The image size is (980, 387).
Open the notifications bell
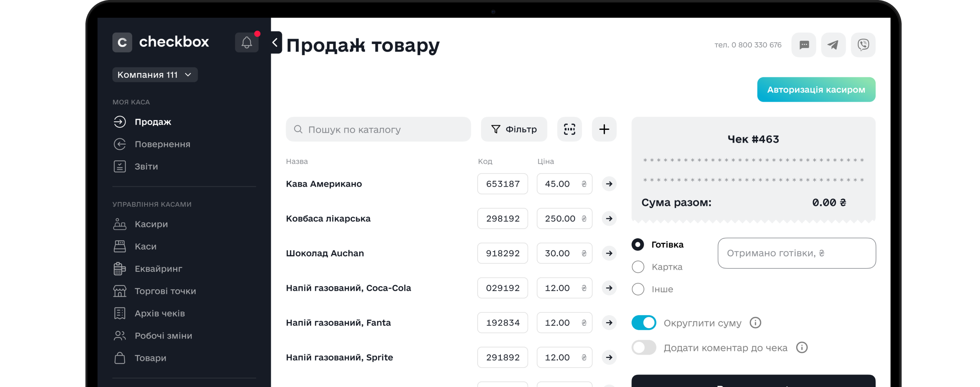coord(247,42)
